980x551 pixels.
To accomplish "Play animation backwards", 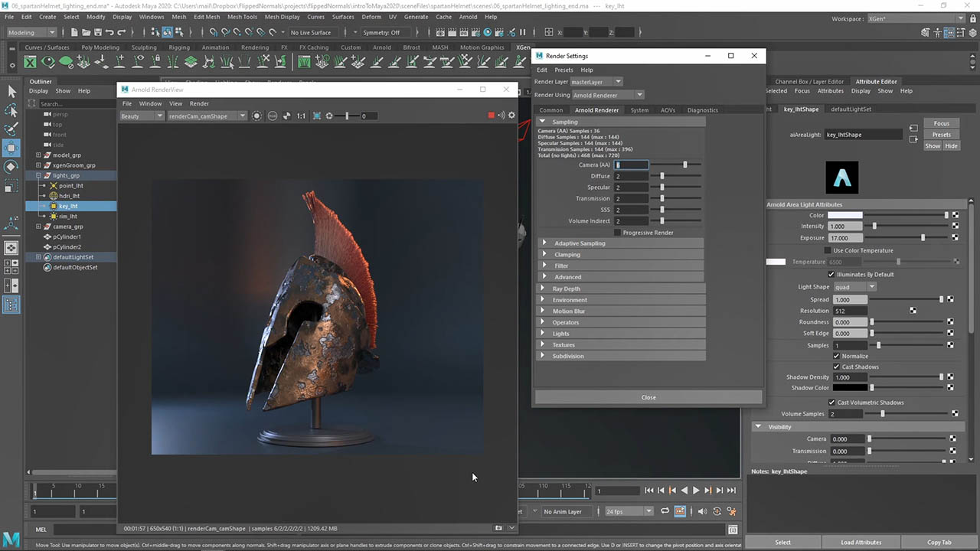I will coord(684,491).
